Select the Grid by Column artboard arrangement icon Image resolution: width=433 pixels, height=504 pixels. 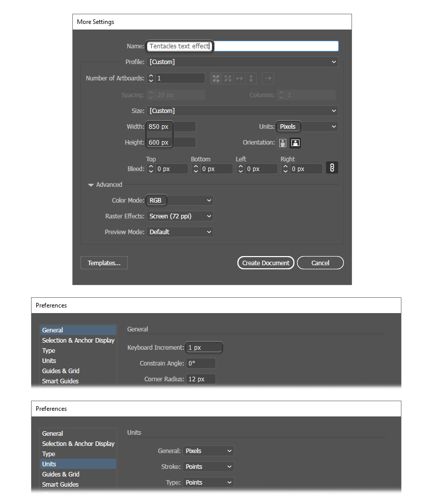227,78
